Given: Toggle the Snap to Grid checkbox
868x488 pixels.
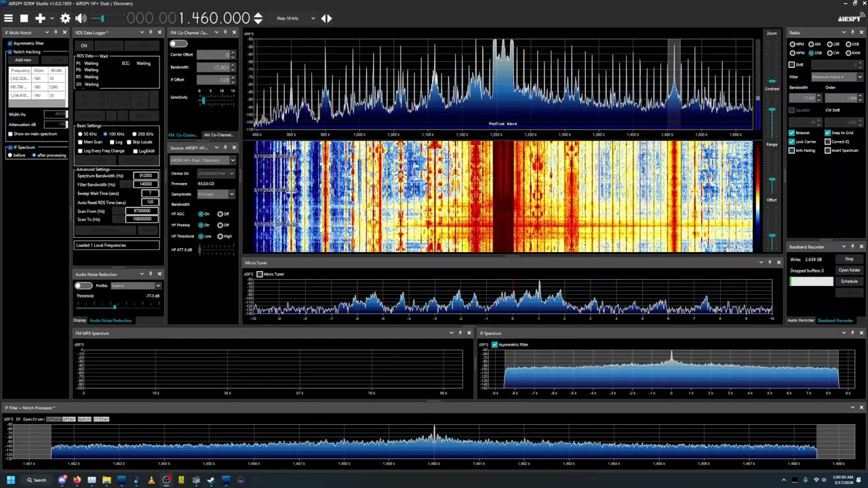Looking at the screenshot, I should point(827,133).
